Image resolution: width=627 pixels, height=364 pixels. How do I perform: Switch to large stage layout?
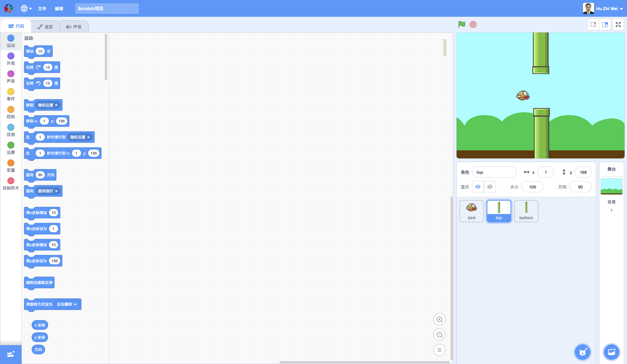pos(605,24)
